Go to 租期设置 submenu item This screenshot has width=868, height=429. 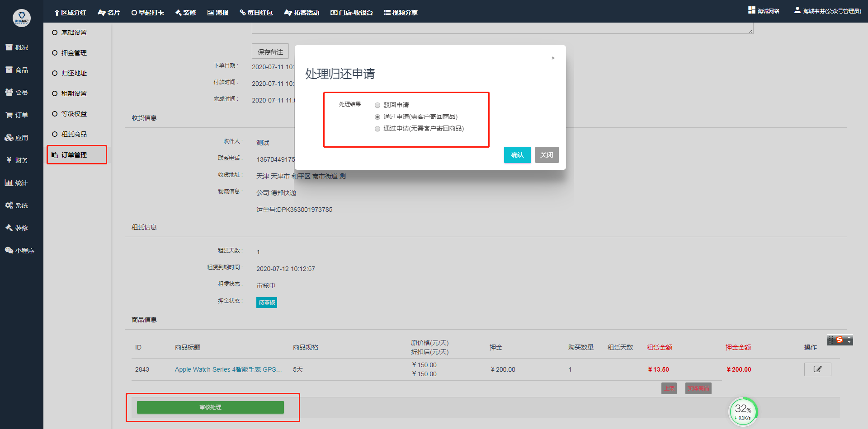(x=70, y=93)
